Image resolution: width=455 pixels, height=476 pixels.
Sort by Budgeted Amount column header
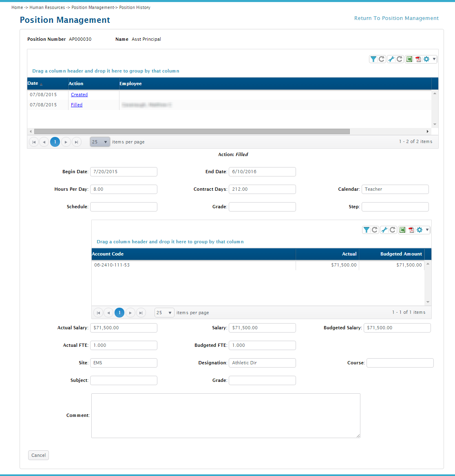391,254
